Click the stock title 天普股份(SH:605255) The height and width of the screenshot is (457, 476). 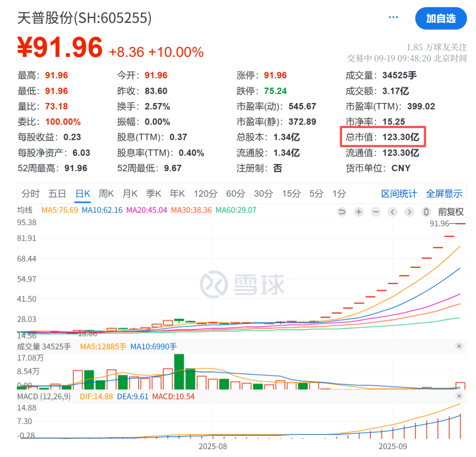[x=84, y=18]
